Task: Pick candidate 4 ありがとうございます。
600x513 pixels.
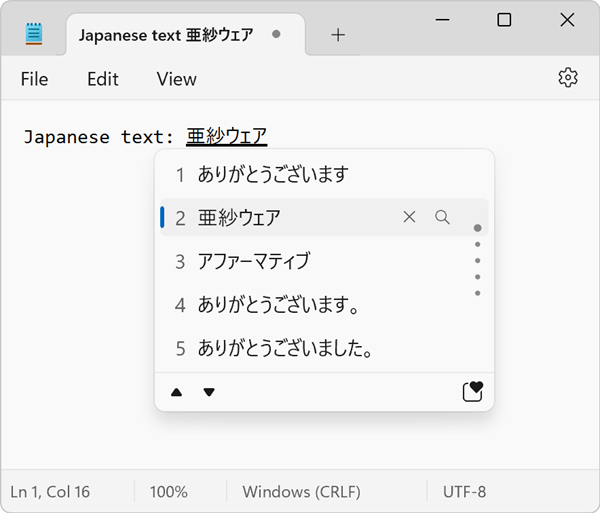Action: pyautogui.click(x=278, y=305)
